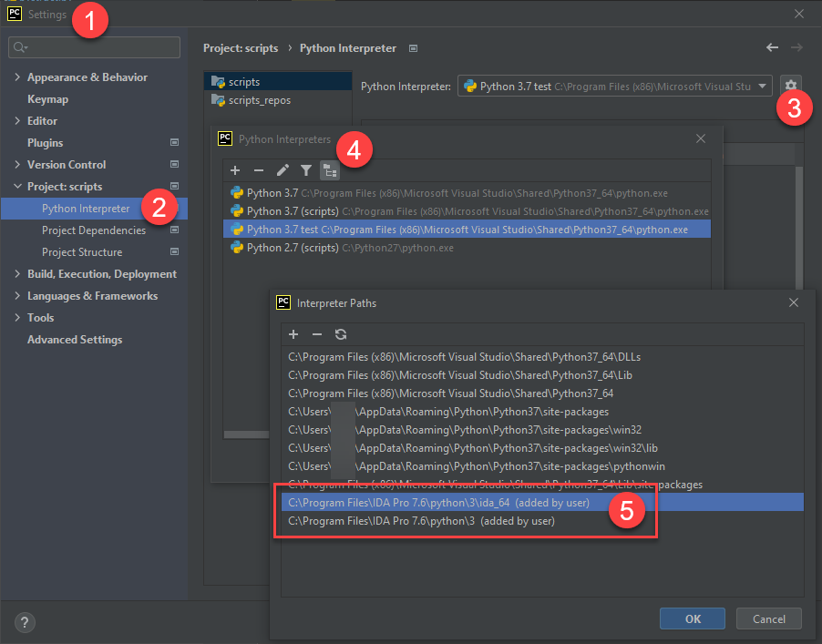Click the search magnifier icon in Settings
This screenshot has width=822, height=644.
[x=20, y=47]
